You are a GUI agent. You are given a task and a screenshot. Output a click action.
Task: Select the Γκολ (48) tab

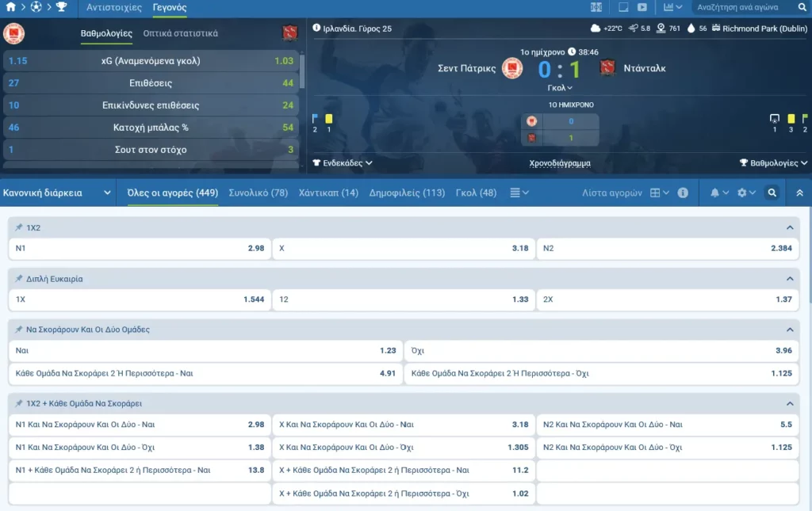[x=476, y=193]
